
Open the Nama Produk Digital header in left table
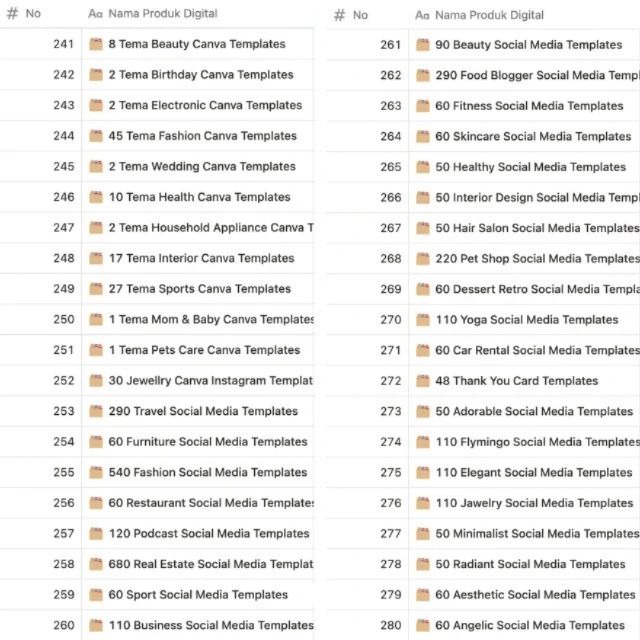pyautogui.click(x=162, y=14)
